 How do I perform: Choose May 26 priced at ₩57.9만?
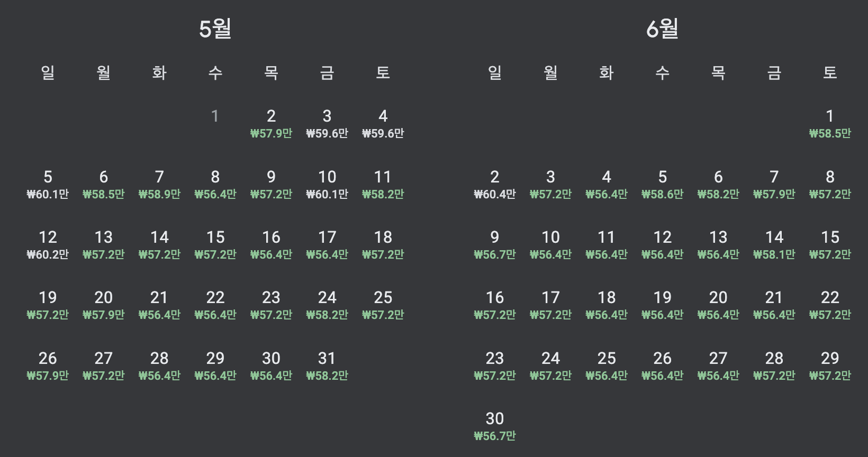48,366
